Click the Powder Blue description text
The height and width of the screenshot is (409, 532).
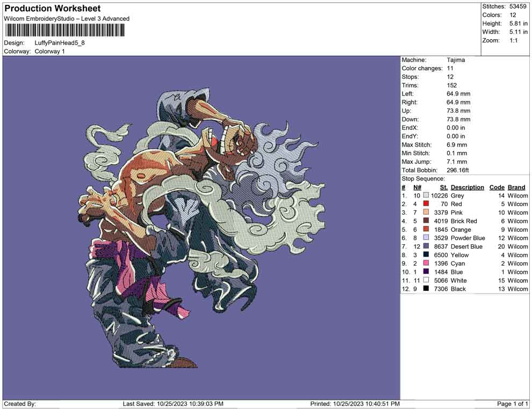[468, 238]
